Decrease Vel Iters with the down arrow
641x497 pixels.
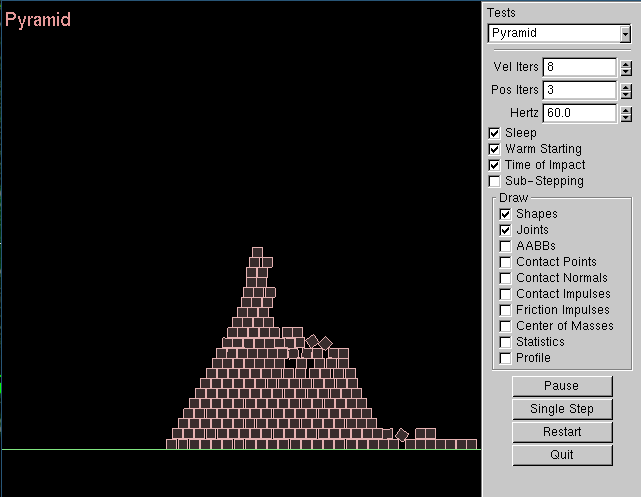click(x=626, y=72)
